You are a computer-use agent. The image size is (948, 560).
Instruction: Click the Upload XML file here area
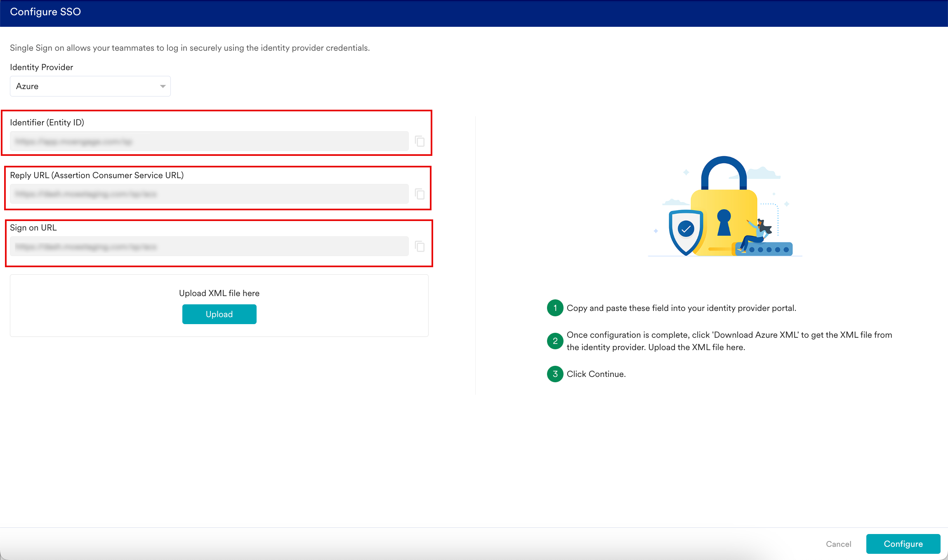pos(219,293)
